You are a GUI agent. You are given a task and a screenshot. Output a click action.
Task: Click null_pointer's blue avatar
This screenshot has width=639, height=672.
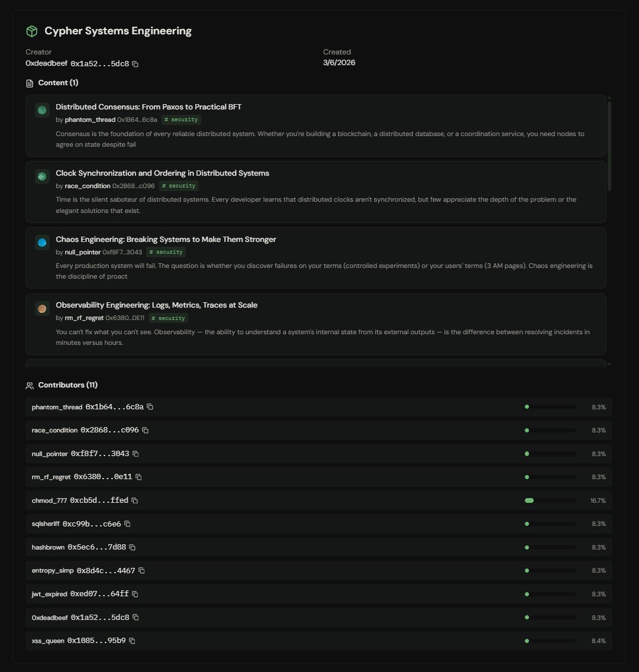pos(41,243)
